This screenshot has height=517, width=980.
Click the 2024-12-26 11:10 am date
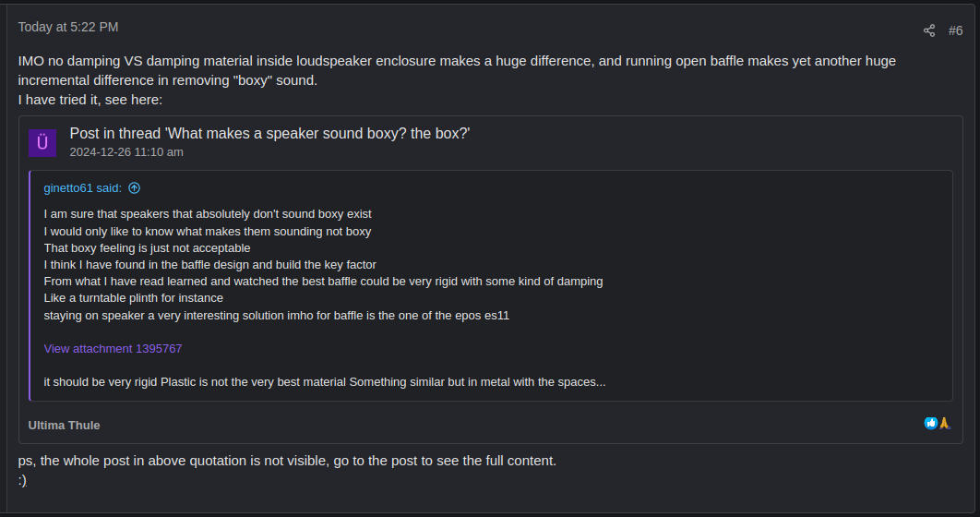click(126, 152)
